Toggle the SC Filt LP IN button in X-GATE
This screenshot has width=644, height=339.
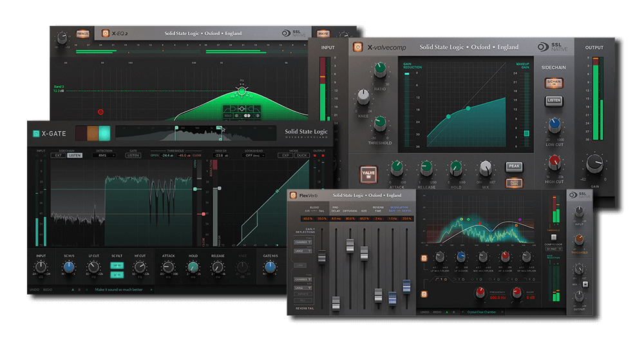[117, 275]
